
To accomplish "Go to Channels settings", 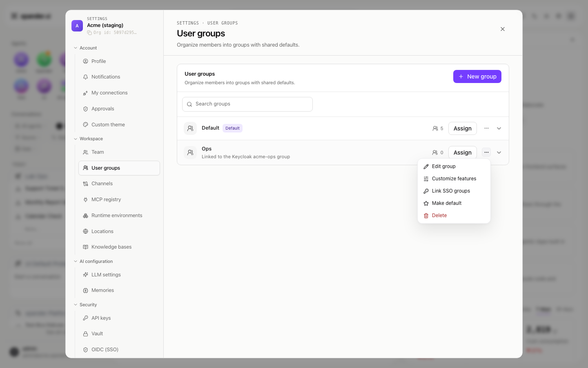I will (x=119, y=184).
